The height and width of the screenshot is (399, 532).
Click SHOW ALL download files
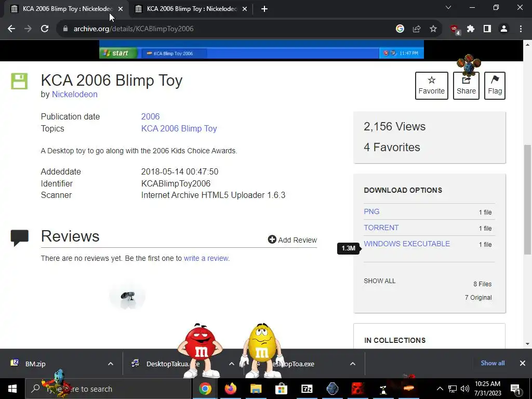point(380,281)
